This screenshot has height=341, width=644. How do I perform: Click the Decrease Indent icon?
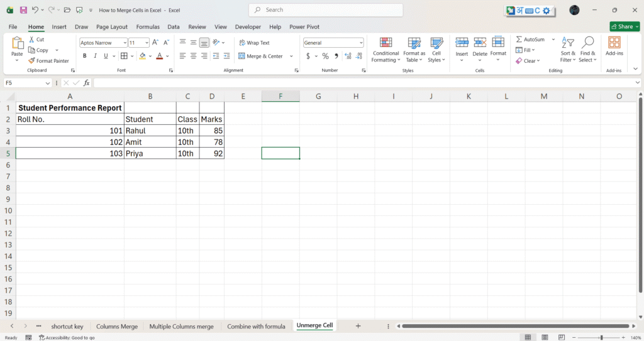pyautogui.click(x=216, y=56)
